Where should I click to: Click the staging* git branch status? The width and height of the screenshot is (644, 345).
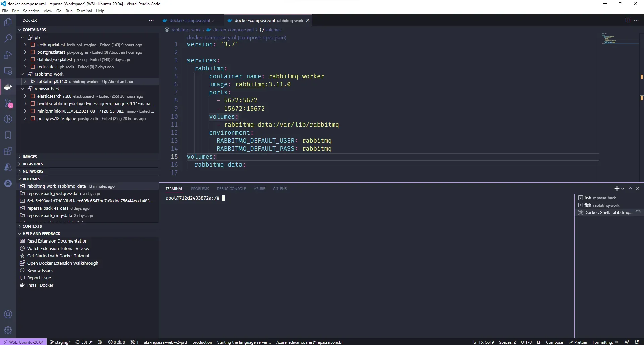(x=60, y=342)
